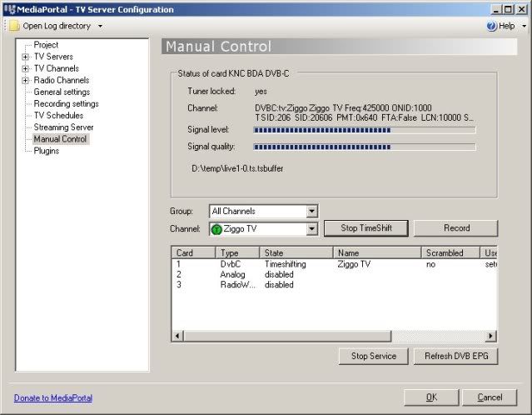The image size is (532, 415).
Task: Select the RadioW... card row
Action: 334,285
